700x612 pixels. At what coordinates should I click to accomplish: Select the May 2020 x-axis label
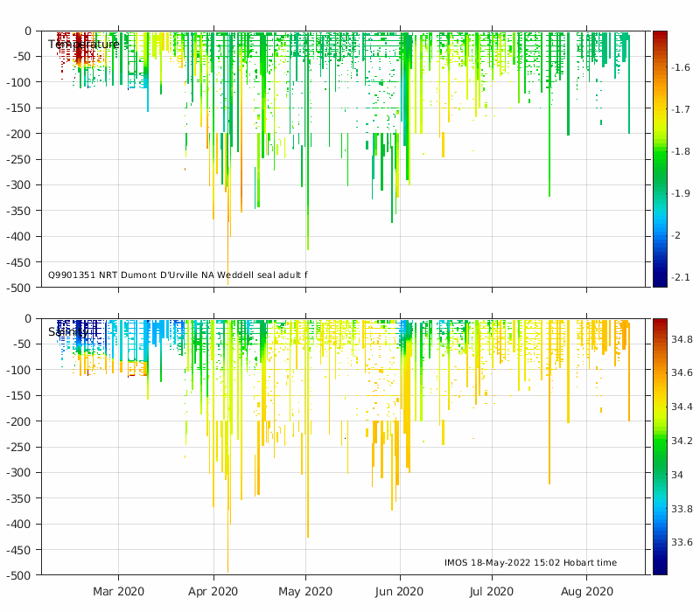coord(305,592)
